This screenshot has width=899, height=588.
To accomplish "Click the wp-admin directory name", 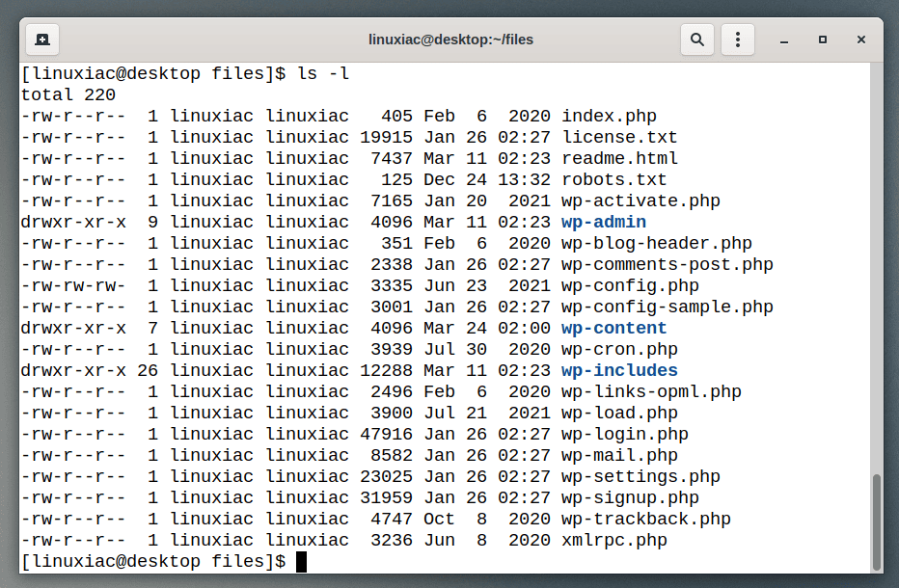I will click(604, 223).
